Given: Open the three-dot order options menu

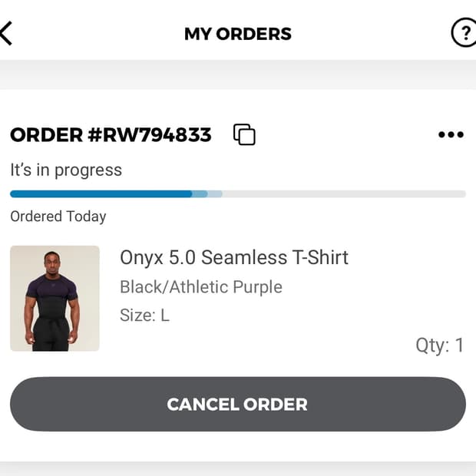Looking at the screenshot, I should [451, 135].
